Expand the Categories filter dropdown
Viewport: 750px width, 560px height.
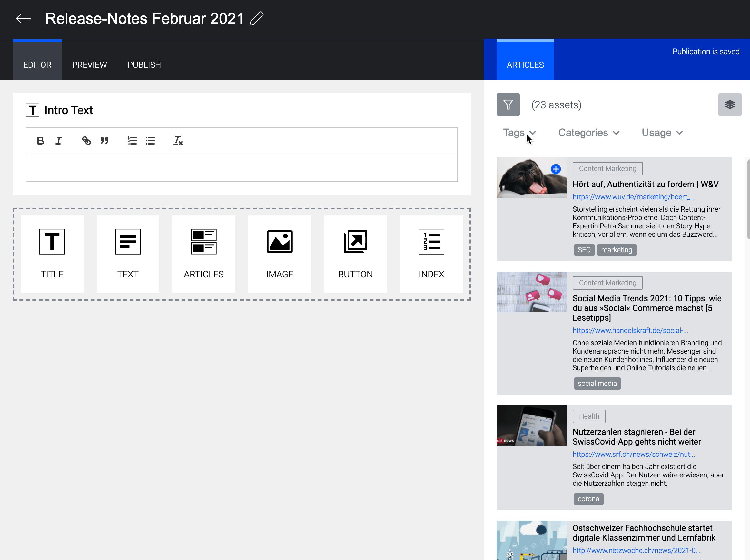[589, 133]
